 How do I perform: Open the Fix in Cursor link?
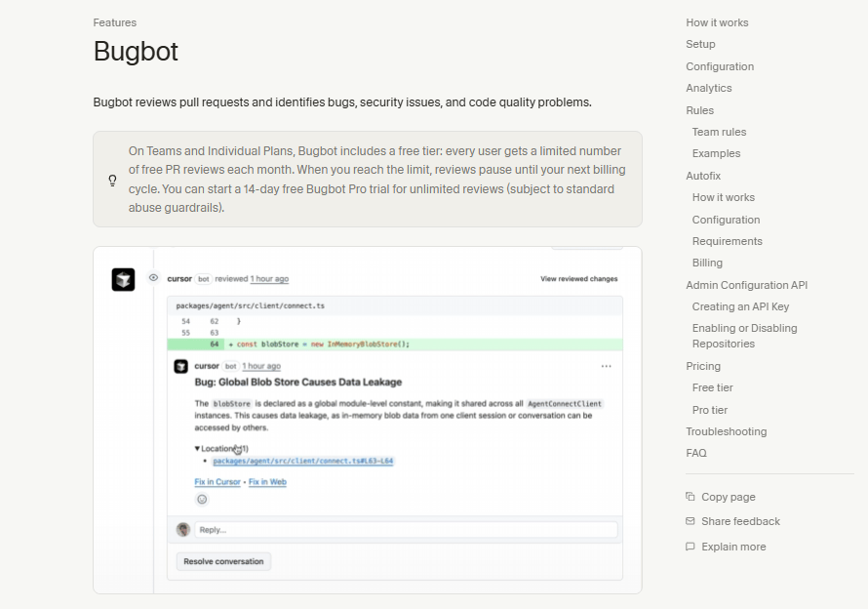click(218, 481)
